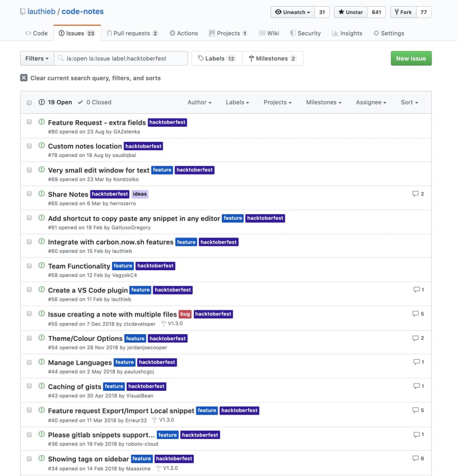Click comment icon on Feature request Export/Import row
Image resolution: width=457 pixels, height=476 pixels.
(415, 410)
